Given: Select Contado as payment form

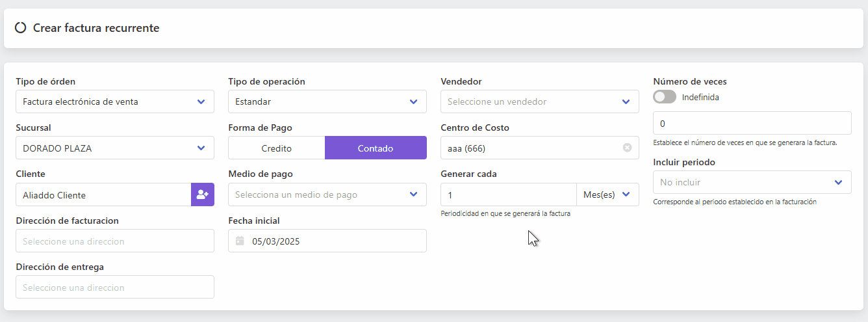Looking at the screenshot, I should (x=376, y=148).
